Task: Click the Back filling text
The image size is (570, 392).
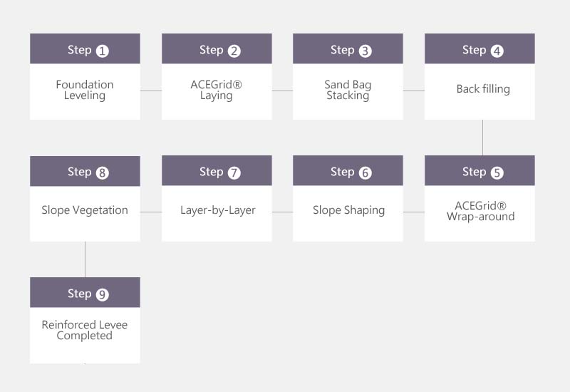Action: (483, 89)
